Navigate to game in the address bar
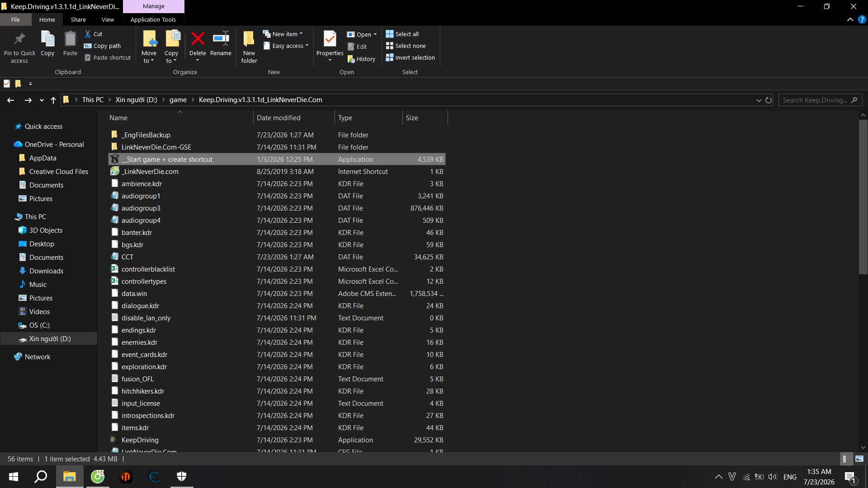The height and width of the screenshot is (488, 868). 178,100
